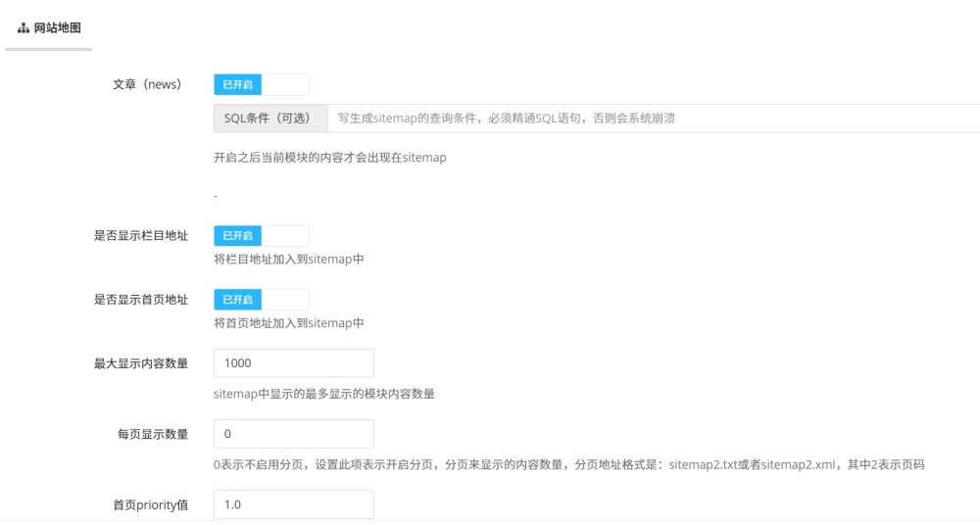Disable the 是否显示栏目地址 switch
The width and height of the screenshot is (980, 525).
pos(261,236)
